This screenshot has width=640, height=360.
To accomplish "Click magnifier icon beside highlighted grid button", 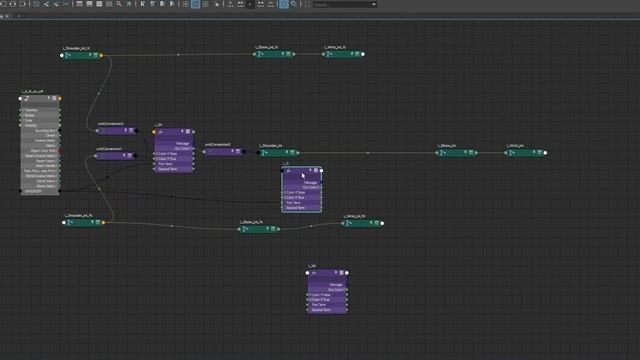I will [293, 4].
